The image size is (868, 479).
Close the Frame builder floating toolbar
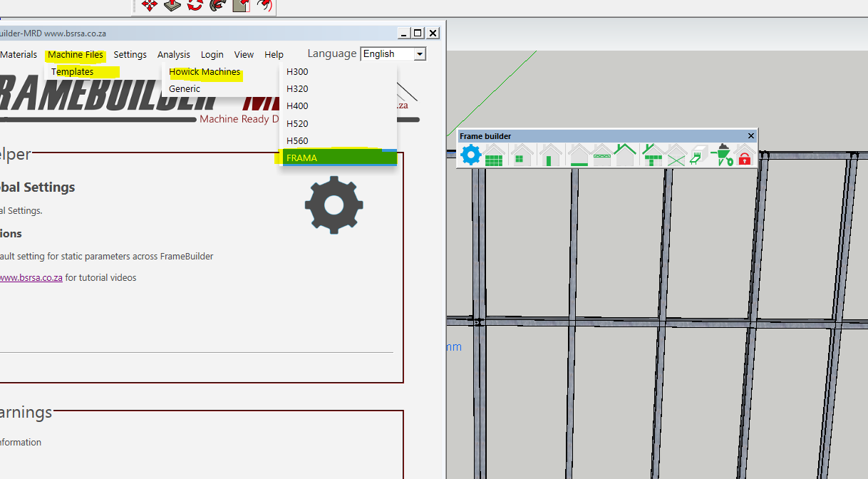750,136
